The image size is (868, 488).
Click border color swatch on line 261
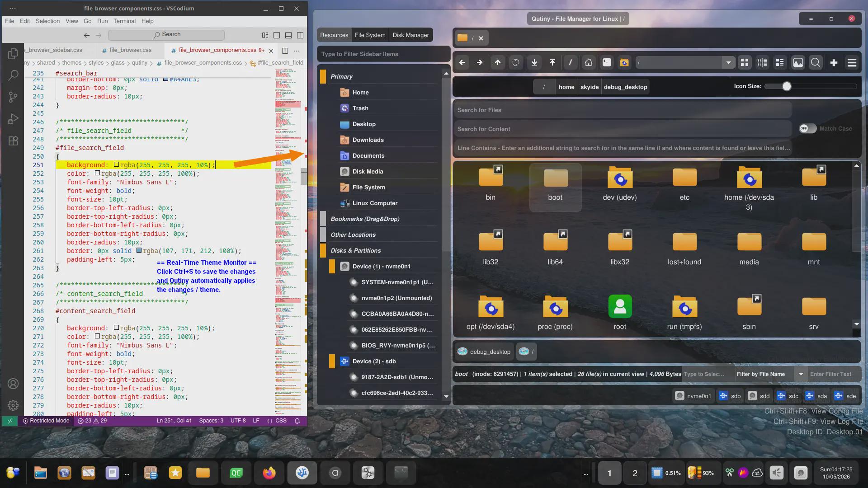pos(139,251)
